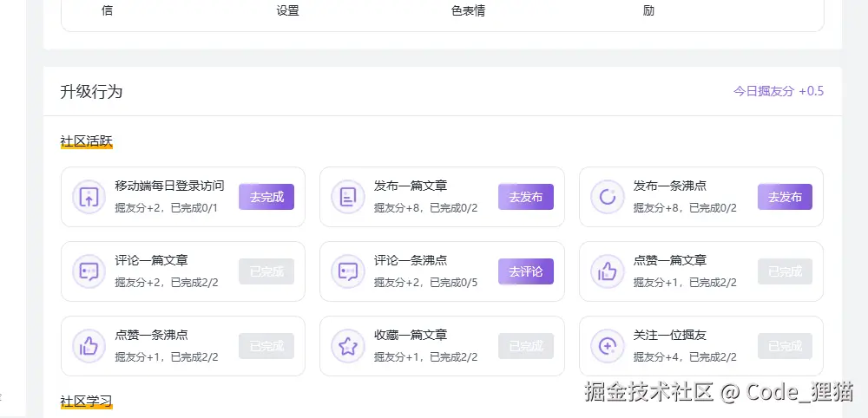868x418 pixels.
Task: Click the 点赞一条沸点 title
Action: [151, 335]
